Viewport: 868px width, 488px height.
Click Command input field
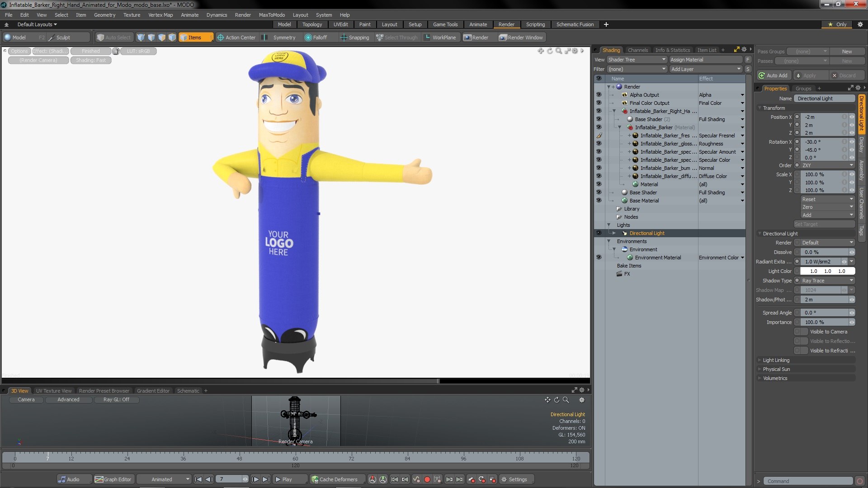point(808,481)
